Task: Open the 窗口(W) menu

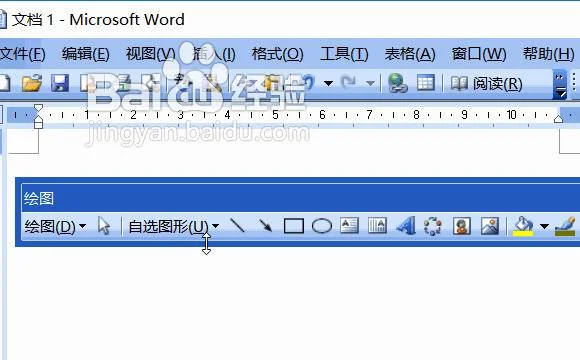Action: (479, 54)
